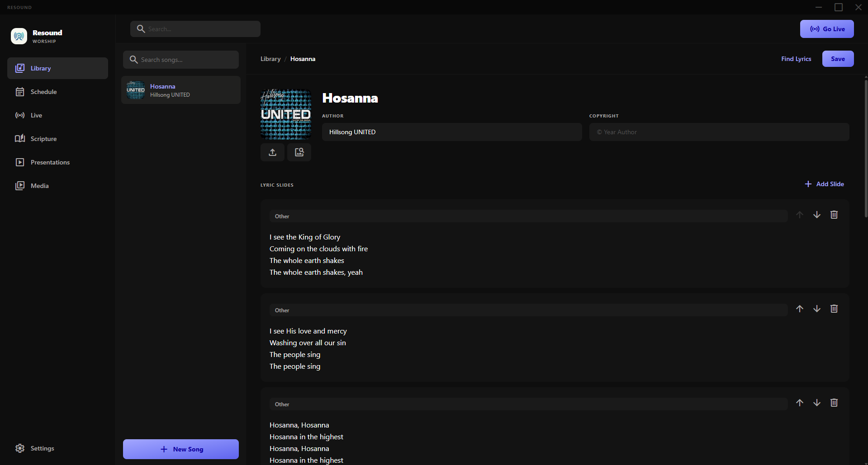Screen dimensions: 868x465
Task: Click the Hosanna list album thumbnail
Action: click(136, 90)
